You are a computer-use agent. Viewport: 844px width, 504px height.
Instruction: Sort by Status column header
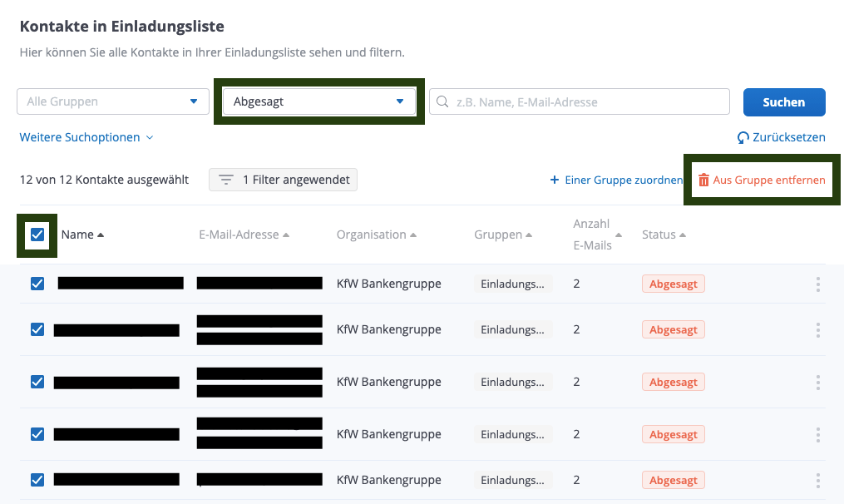[x=664, y=235]
